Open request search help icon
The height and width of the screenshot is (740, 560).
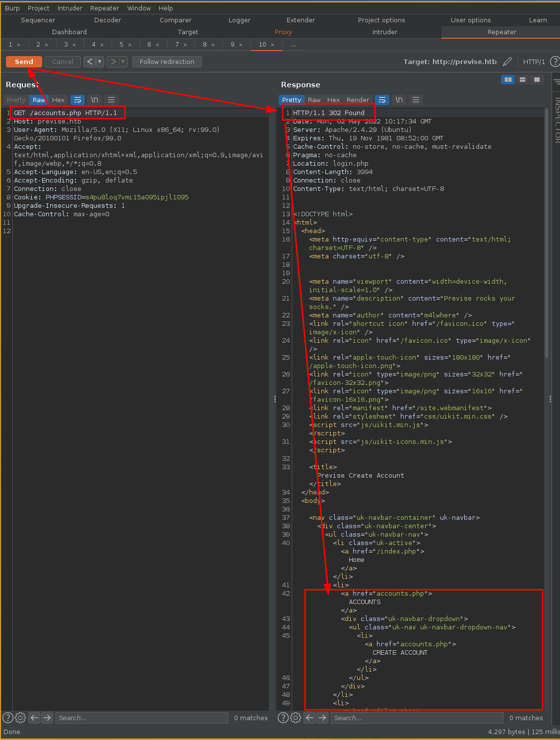click(8, 718)
